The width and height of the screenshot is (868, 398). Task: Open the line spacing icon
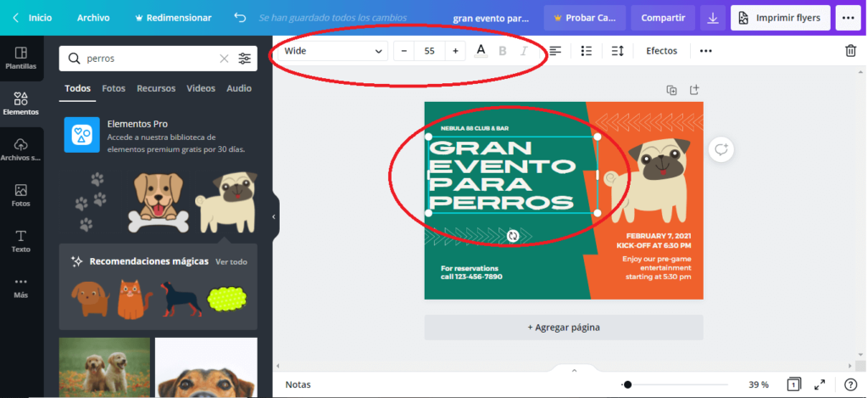click(x=617, y=51)
